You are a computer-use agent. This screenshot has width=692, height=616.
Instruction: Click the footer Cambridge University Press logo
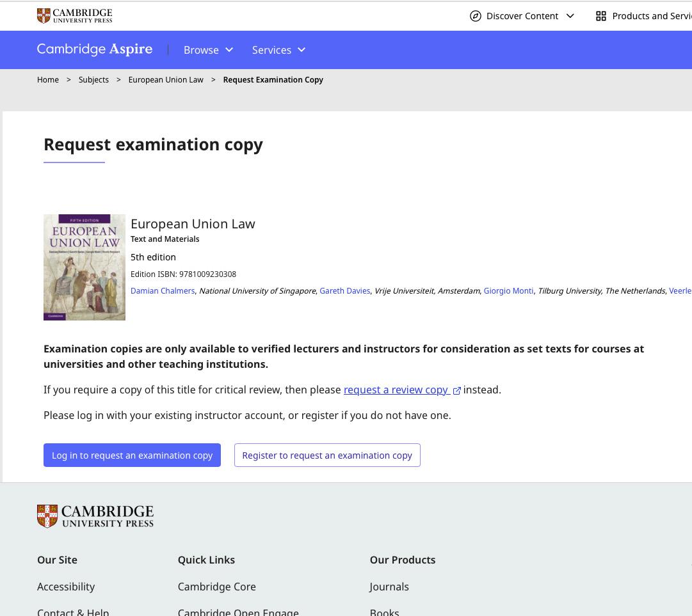pos(95,516)
